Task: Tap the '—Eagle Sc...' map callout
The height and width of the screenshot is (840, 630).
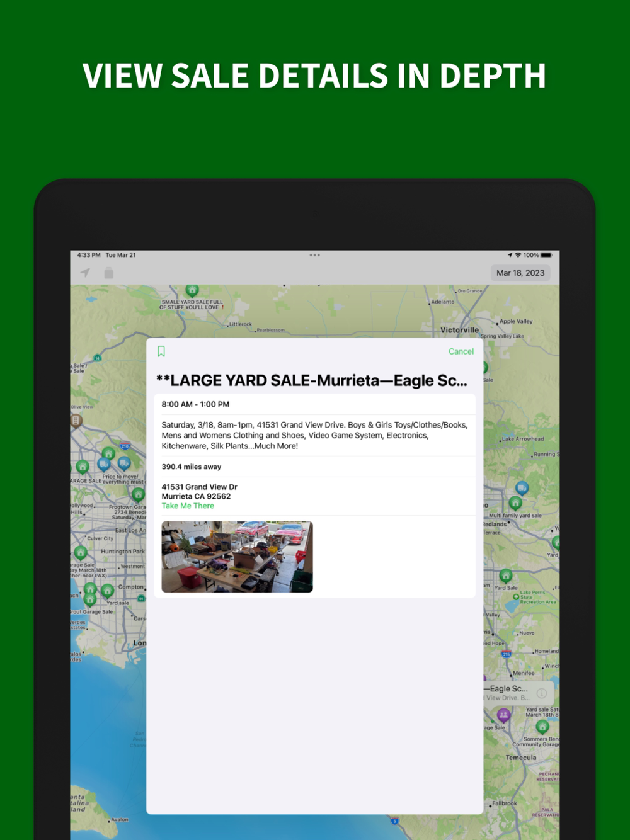Action: [518, 693]
